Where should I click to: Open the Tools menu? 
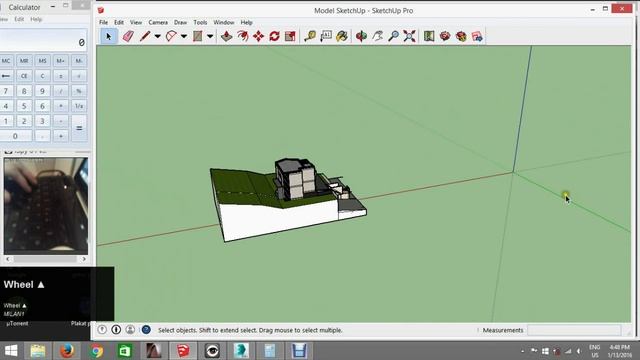200,22
